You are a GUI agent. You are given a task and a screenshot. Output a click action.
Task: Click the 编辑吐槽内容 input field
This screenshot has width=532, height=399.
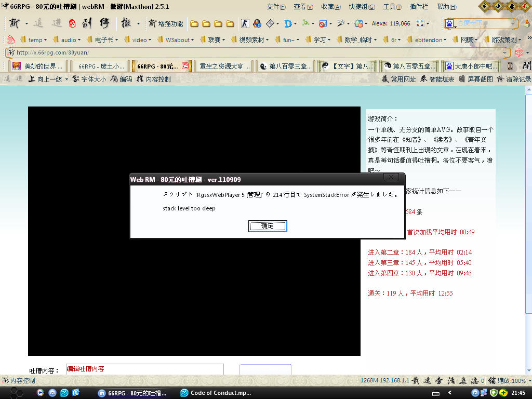[145, 369]
